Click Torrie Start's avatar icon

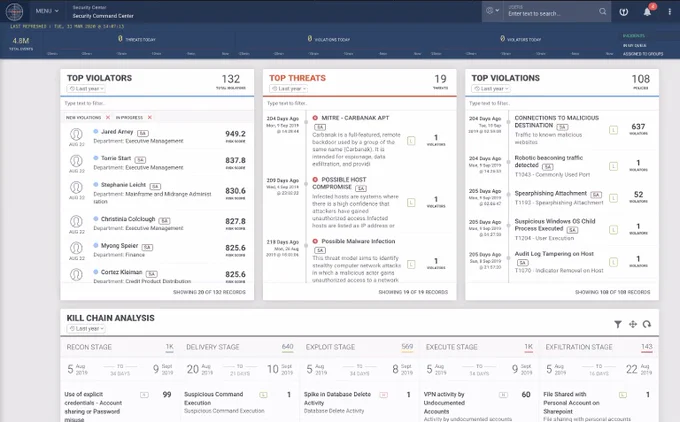76,161
